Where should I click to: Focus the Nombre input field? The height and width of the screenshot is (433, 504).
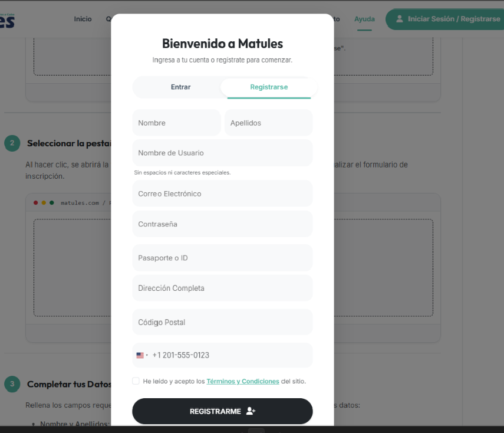tap(176, 123)
